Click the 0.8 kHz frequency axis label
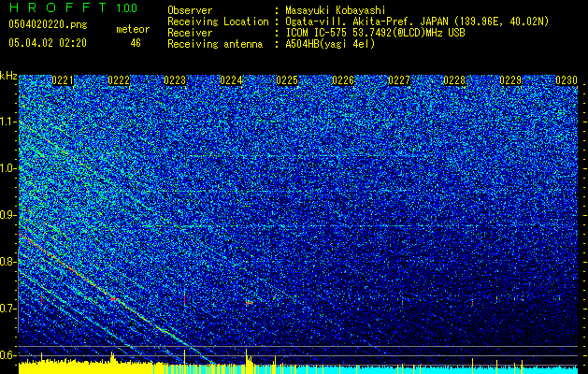This screenshot has height=374, width=588. (8, 262)
